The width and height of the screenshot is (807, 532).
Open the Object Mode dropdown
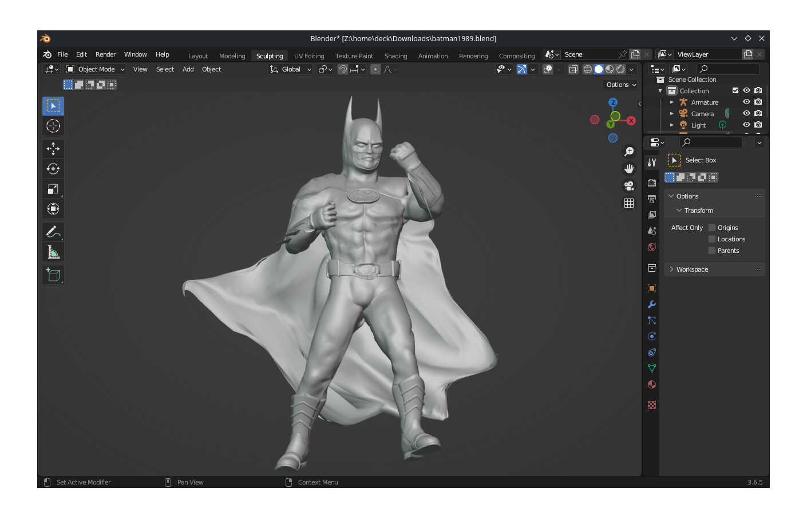pos(96,69)
